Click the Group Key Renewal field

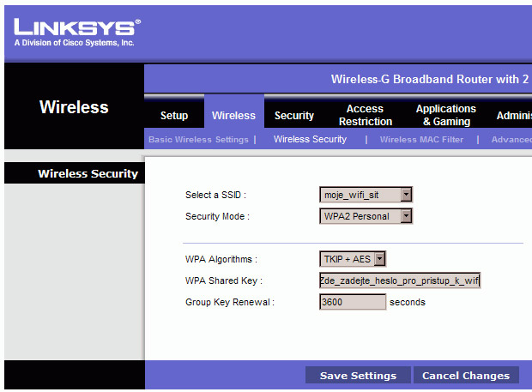pos(353,302)
